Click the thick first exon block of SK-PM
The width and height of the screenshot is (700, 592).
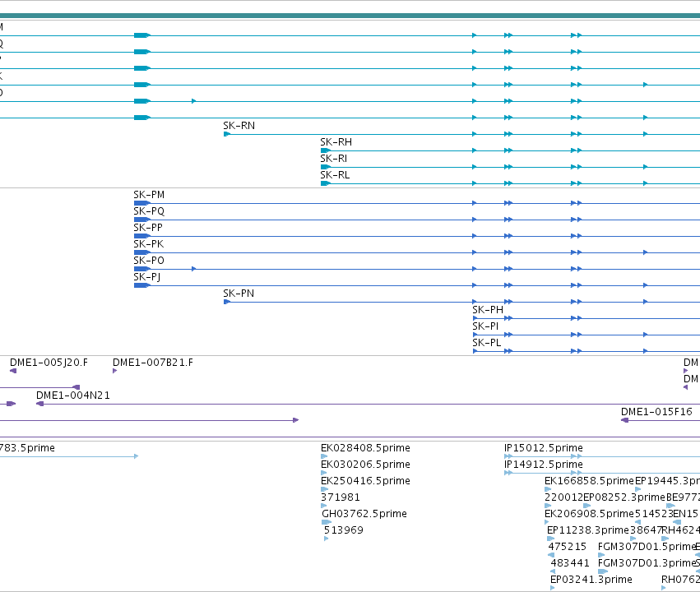coord(142,203)
